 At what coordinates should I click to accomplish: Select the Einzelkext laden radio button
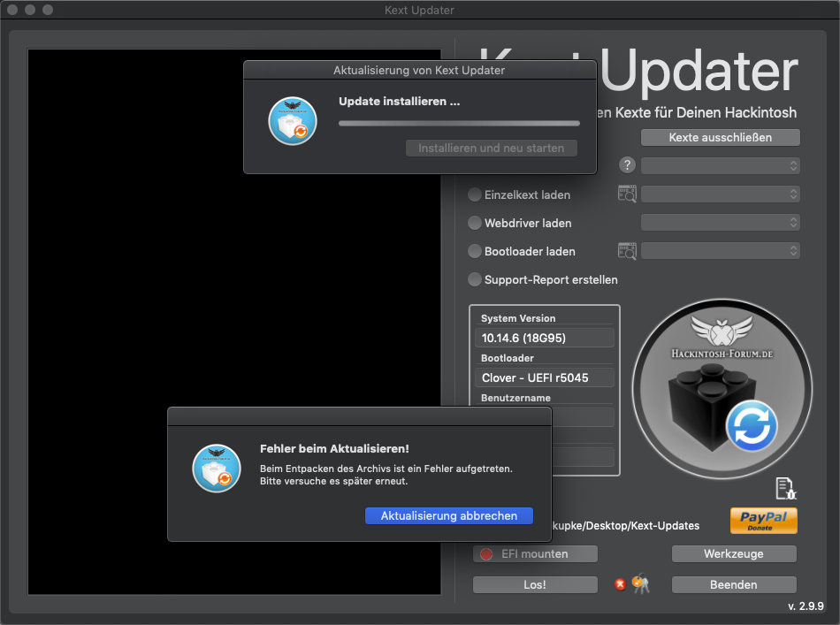pos(475,194)
